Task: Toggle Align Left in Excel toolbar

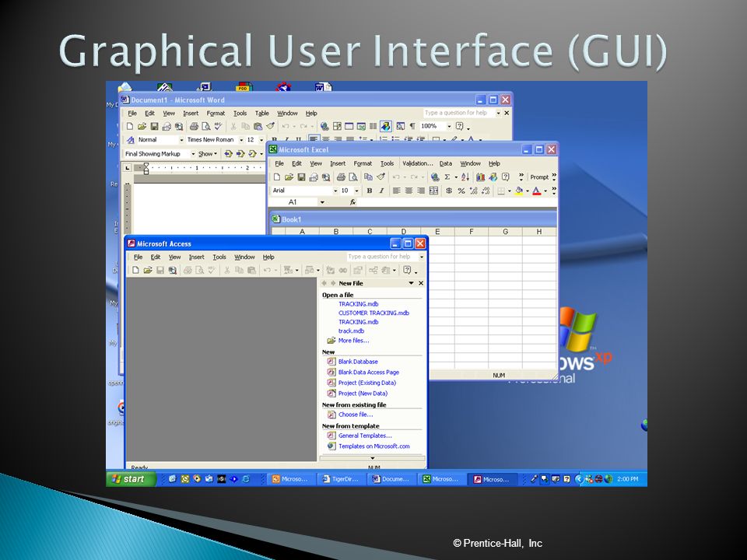Action: click(x=396, y=191)
